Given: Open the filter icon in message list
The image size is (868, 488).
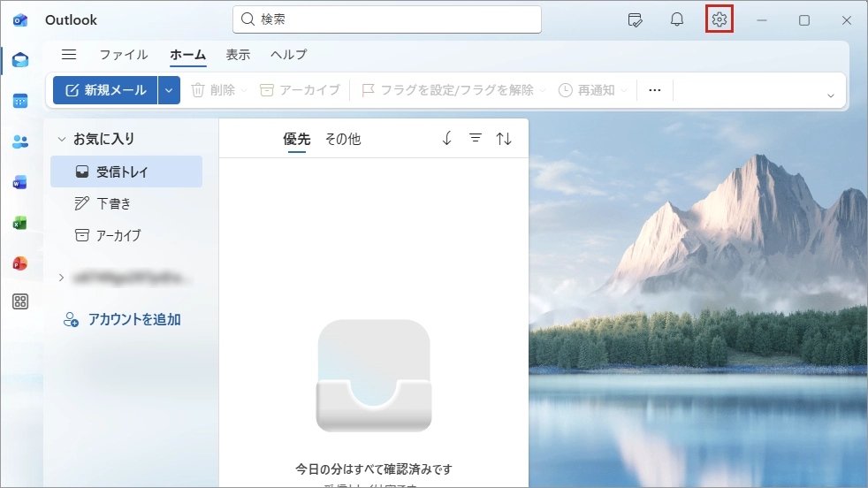Looking at the screenshot, I should click(x=476, y=139).
